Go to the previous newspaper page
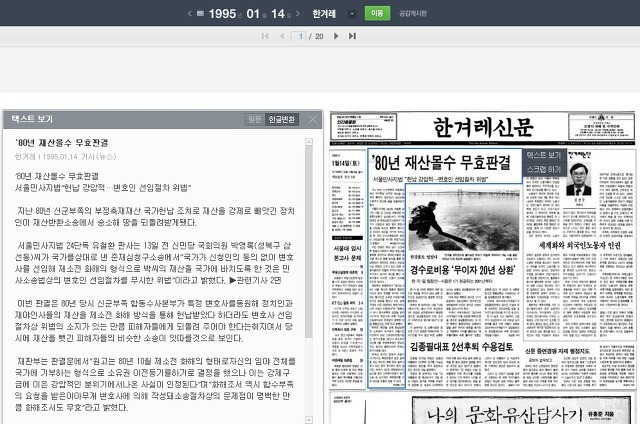The height and width of the screenshot is (424, 640). 282,36
